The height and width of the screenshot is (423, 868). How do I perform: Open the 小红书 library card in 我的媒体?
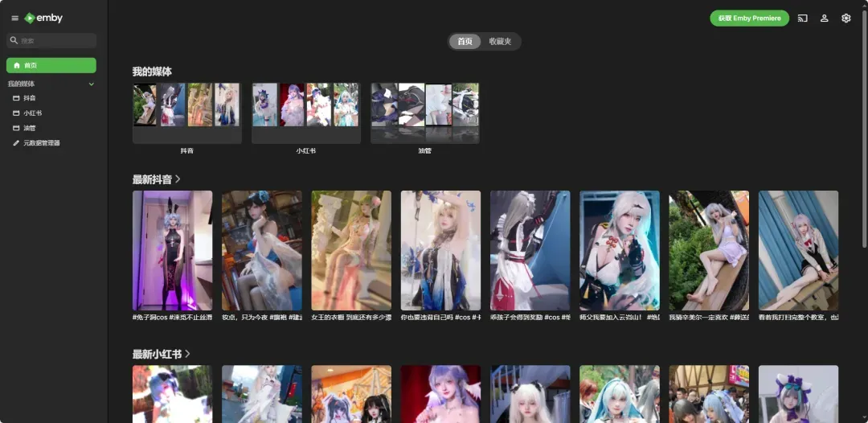tap(306, 113)
